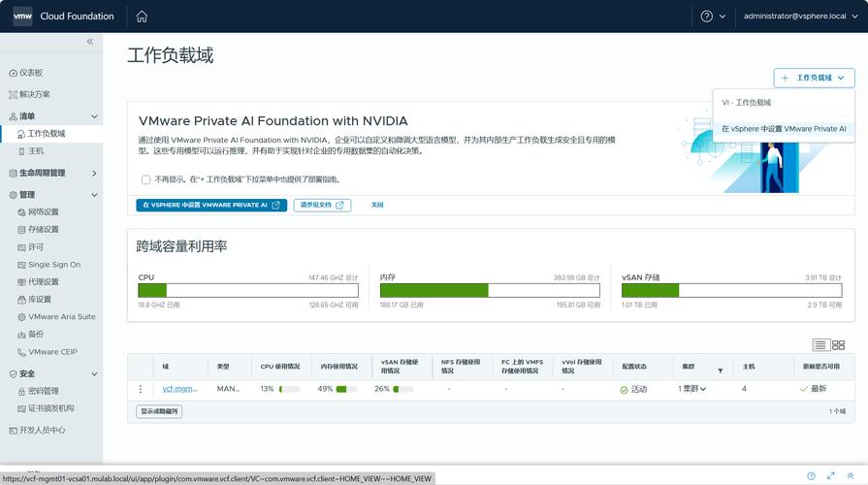Collapse the 管理 section chevron
This screenshot has width=868, height=485.
point(94,195)
